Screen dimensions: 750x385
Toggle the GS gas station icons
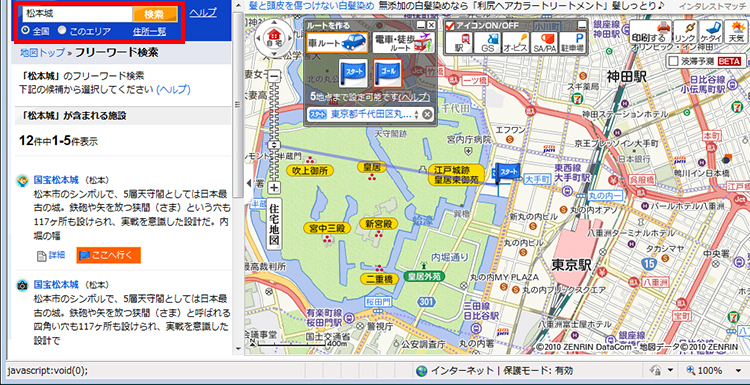(487, 43)
